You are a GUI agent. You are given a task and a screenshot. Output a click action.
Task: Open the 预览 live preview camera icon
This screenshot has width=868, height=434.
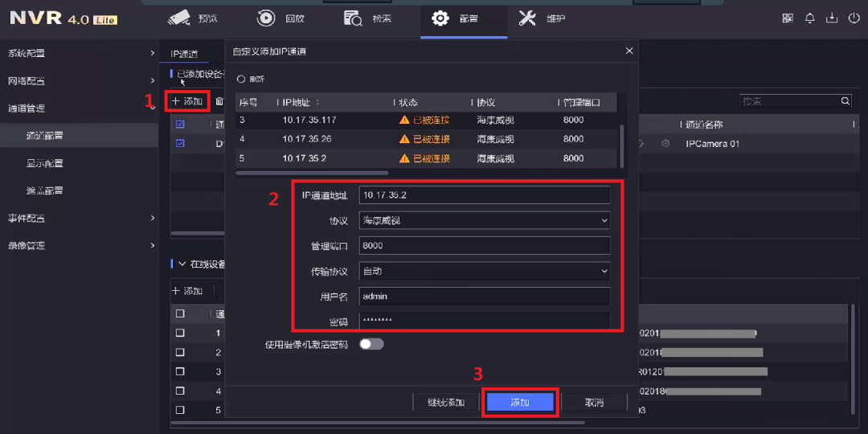(x=180, y=18)
